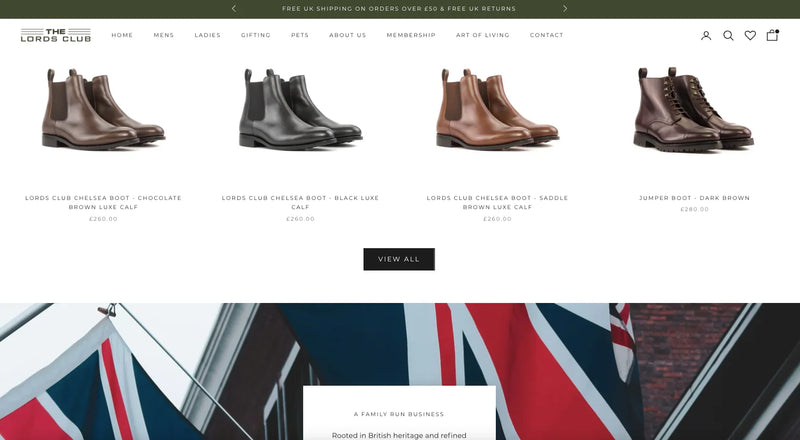This screenshot has height=440, width=800.
Task: Click the View All button
Action: [x=399, y=259]
